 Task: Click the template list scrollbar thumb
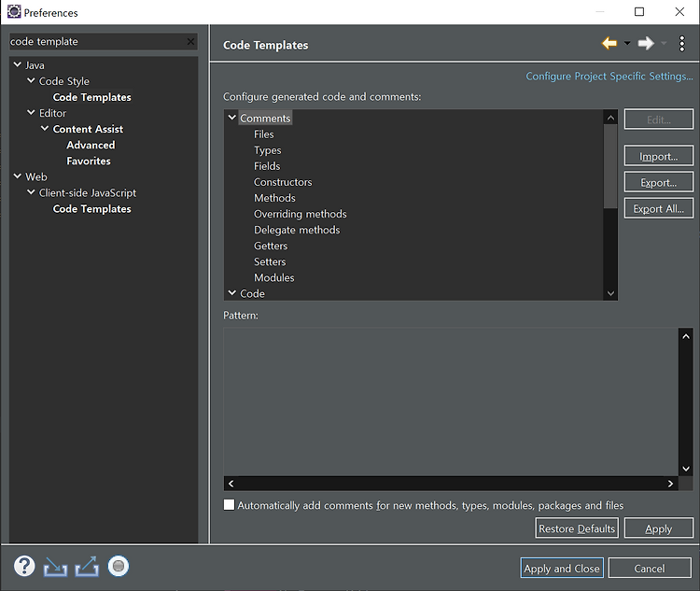click(x=610, y=166)
